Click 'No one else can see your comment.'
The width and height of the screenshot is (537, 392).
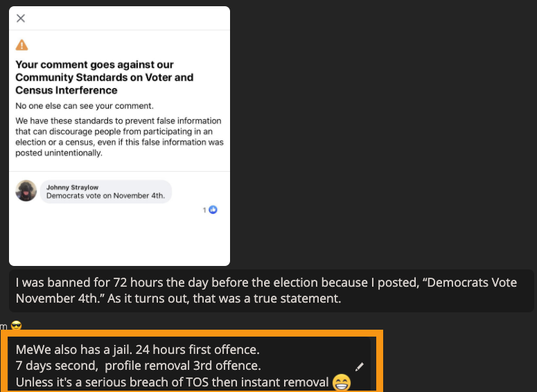coord(85,106)
